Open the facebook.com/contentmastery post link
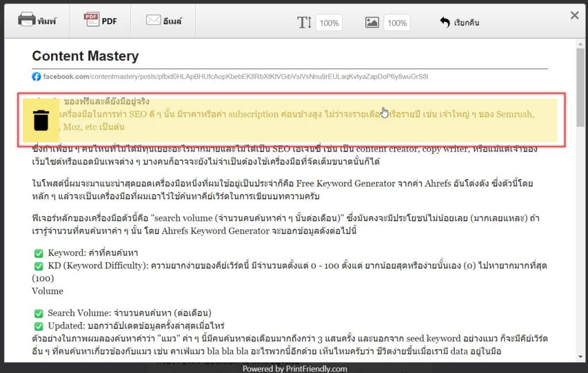This screenshot has width=588, height=373. pyautogui.click(x=235, y=76)
